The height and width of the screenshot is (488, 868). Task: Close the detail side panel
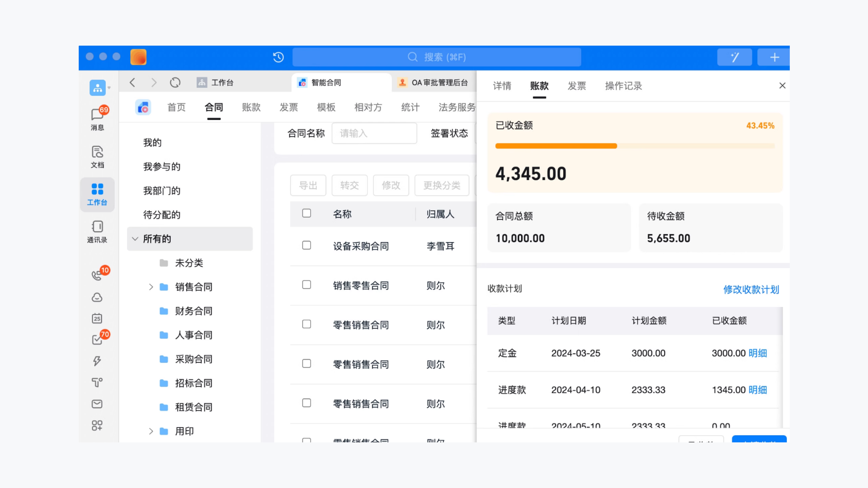click(x=782, y=86)
